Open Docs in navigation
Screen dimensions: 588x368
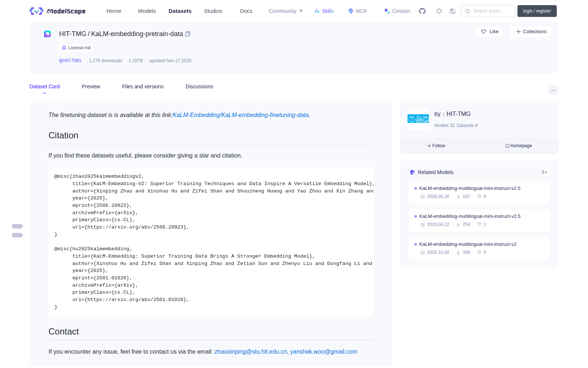tap(246, 11)
